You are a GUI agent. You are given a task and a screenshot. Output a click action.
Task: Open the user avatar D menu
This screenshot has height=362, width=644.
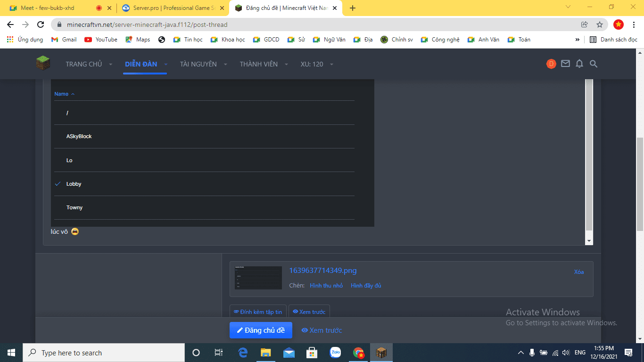(x=551, y=64)
